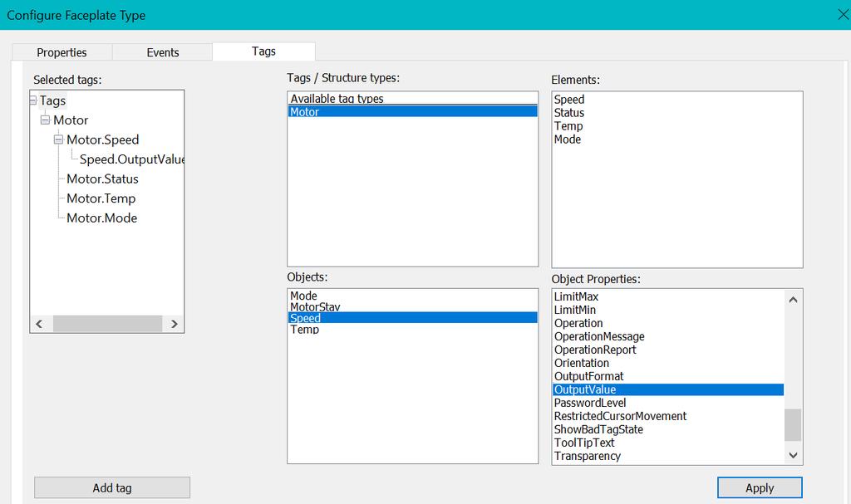The image size is (851, 504).
Task: Click the horizontal scrollbar thumb under Selected tags
Action: pyautogui.click(x=107, y=324)
